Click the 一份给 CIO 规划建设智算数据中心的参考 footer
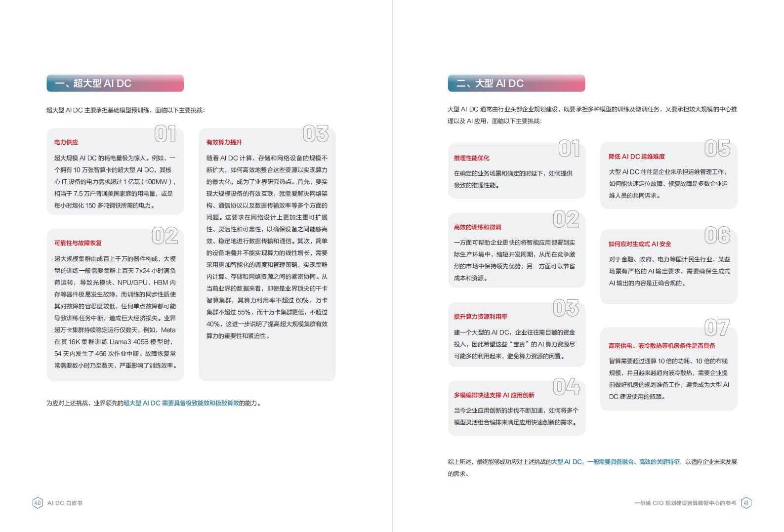The height and width of the screenshot is (532, 784). pos(685,503)
